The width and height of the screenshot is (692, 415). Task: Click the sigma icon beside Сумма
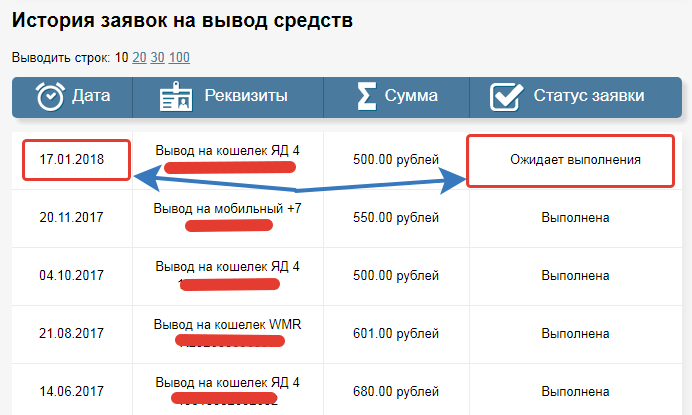[367, 96]
